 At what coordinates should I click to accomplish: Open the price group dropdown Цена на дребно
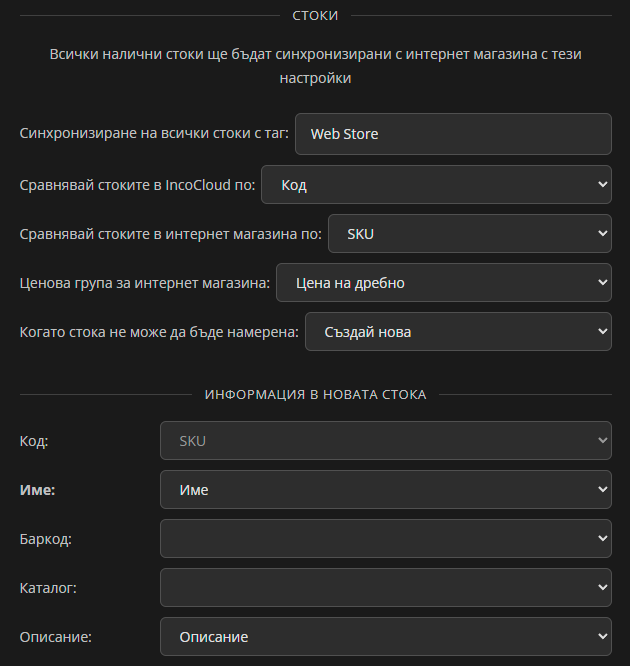pos(444,282)
